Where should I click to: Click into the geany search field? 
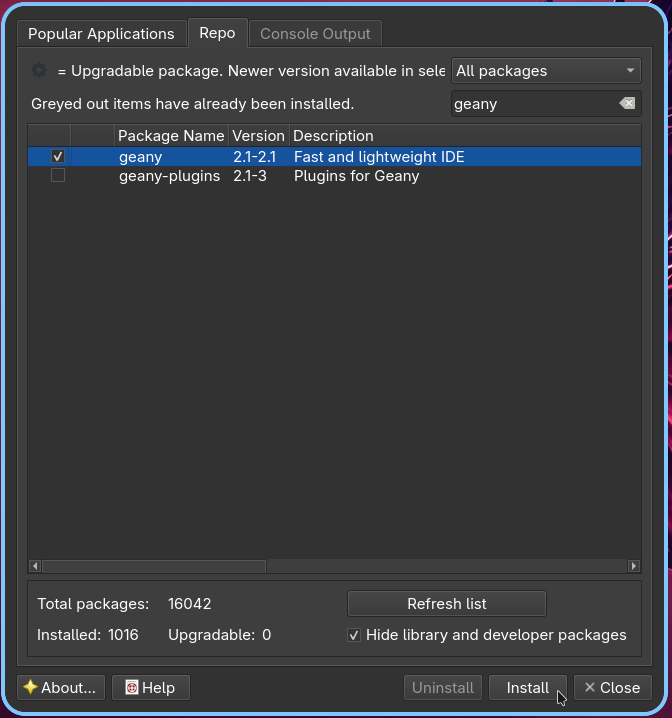coord(533,103)
